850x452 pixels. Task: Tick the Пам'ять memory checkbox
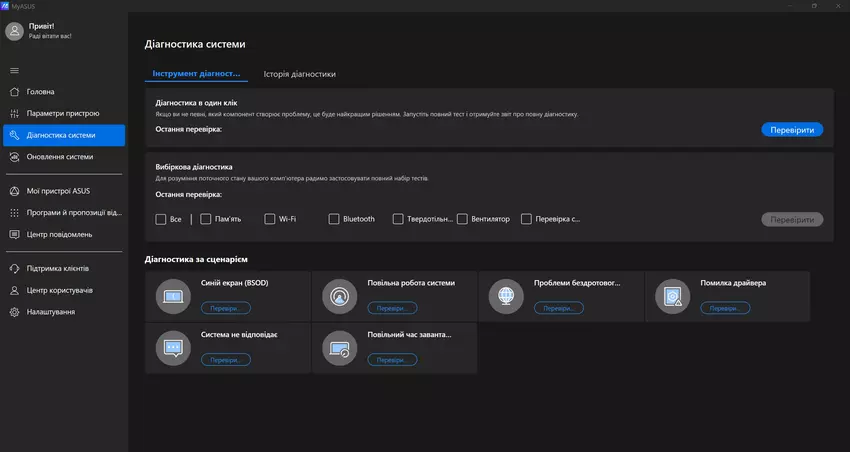(206, 219)
